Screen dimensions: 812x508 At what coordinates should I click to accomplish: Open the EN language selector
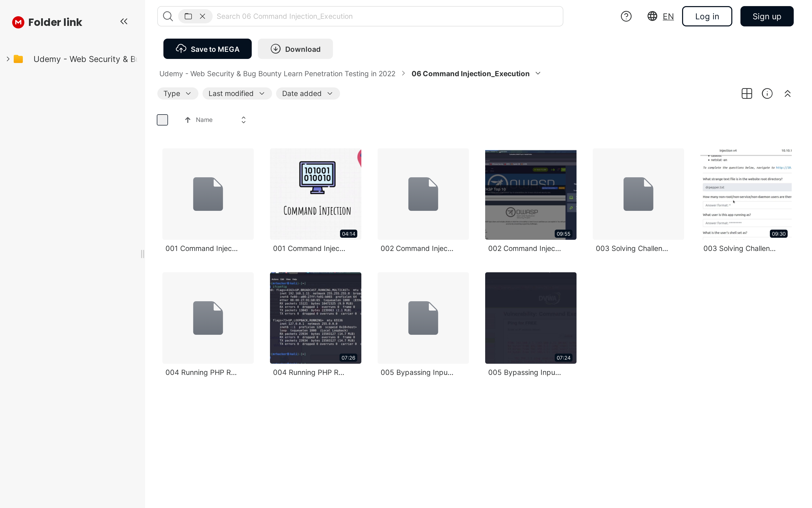tap(668, 16)
